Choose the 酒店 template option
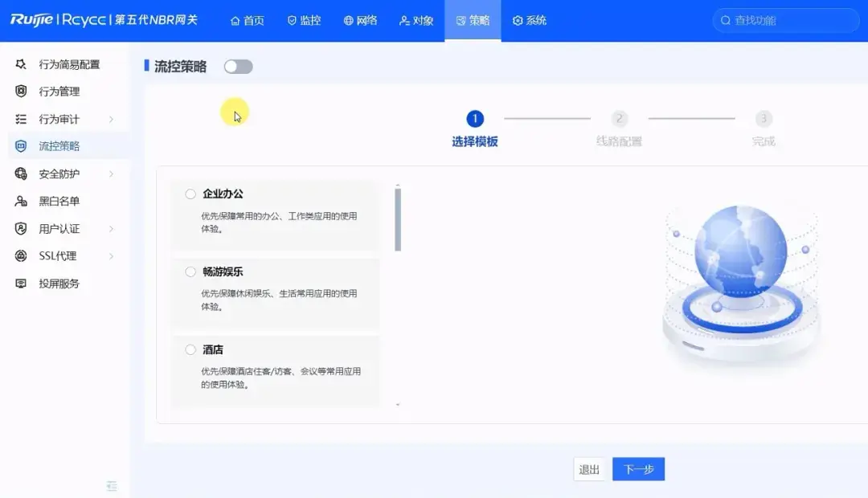The image size is (868, 498). pyautogui.click(x=190, y=349)
